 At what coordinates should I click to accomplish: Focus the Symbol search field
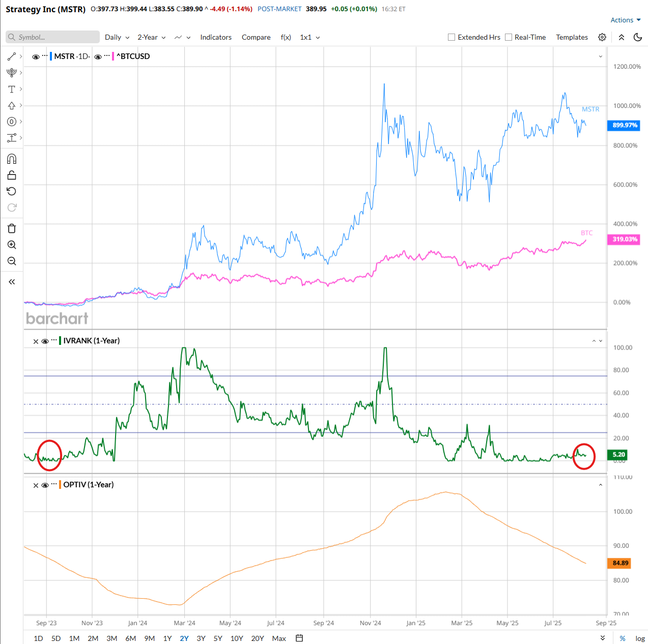(x=53, y=37)
